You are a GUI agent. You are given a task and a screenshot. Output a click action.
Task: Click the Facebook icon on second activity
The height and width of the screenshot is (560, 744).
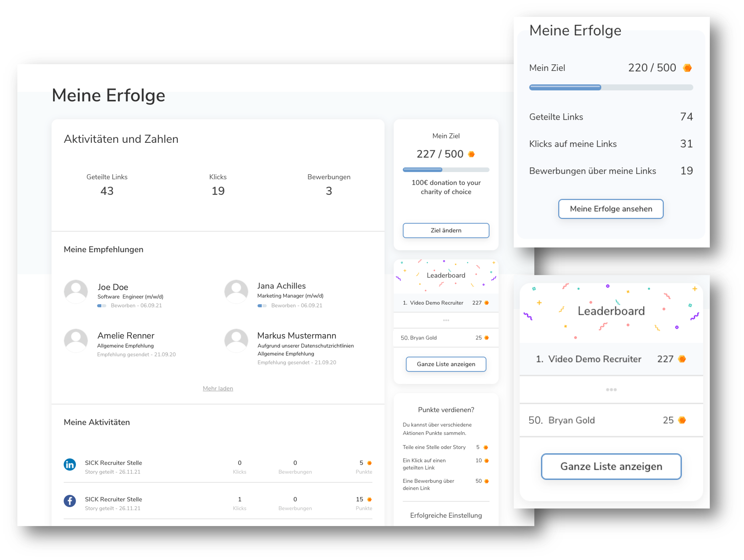click(x=70, y=501)
